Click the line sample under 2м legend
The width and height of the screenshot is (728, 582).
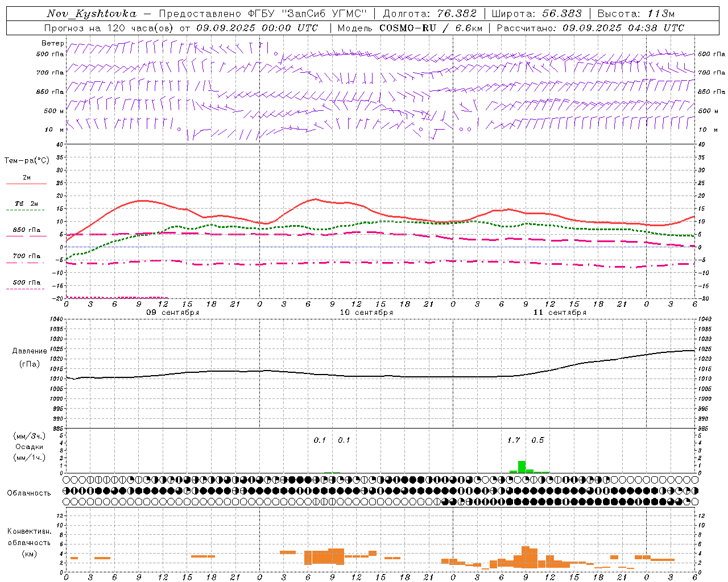point(26,184)
